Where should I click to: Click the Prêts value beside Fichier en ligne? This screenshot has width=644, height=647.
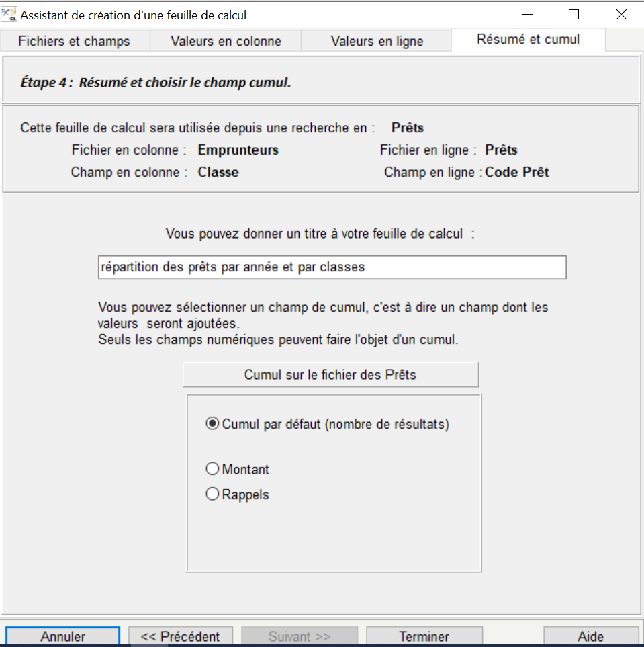(x=501, y=150)
